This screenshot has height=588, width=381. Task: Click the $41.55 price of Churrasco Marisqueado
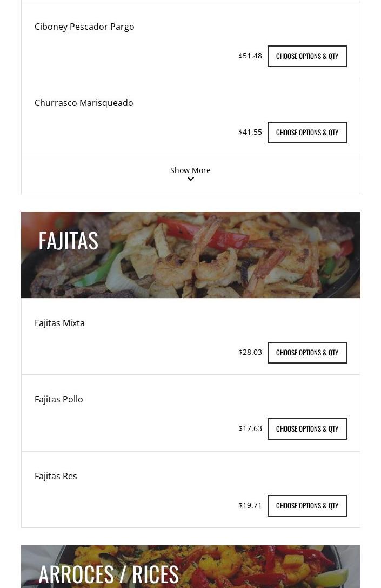click(250, 132)
